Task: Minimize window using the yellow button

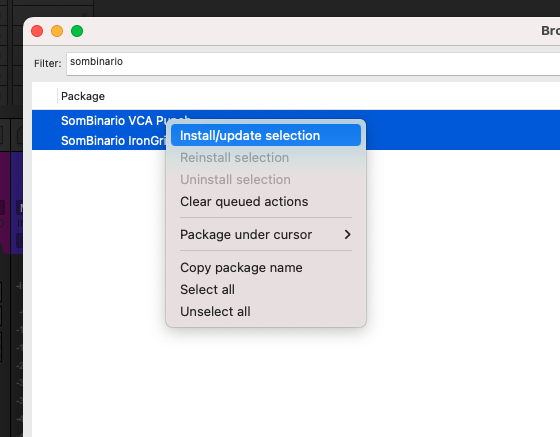Action: point(57,31)
